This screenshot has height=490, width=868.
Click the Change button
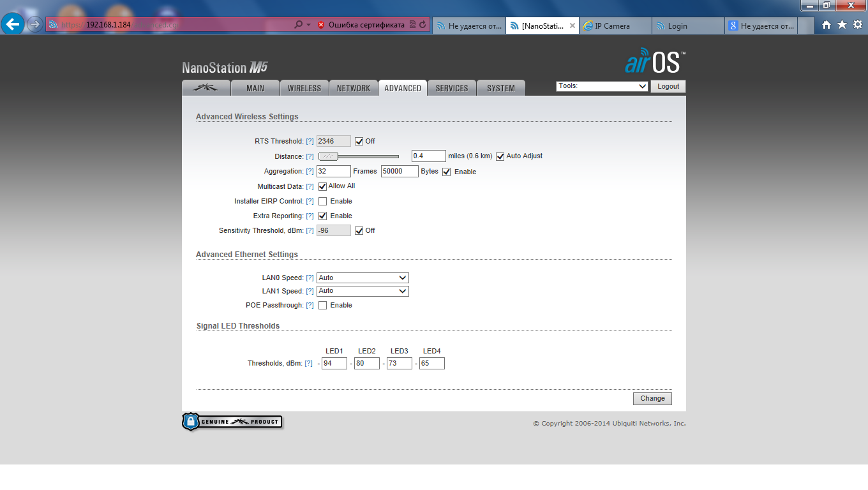pyautogui.click(x=652, y=398)
